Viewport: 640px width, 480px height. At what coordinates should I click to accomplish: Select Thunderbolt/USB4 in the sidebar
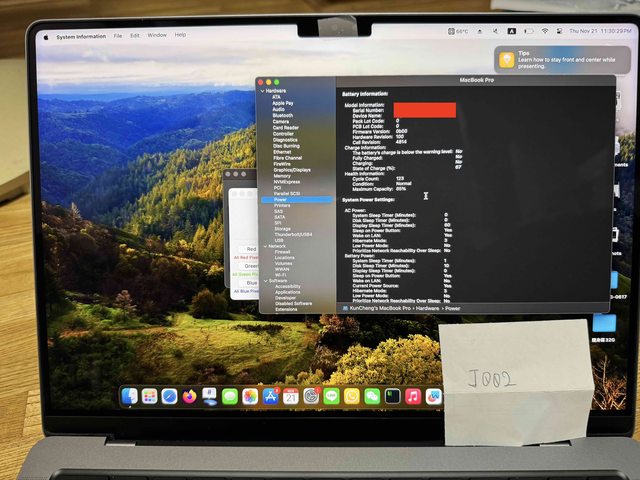click(293, 234)
